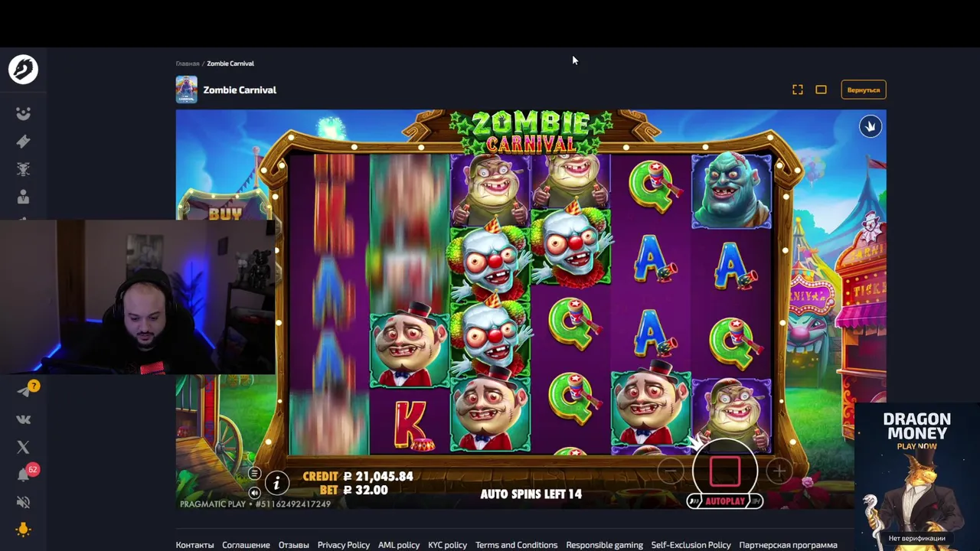Open the Партнерская программа footer link

[789, 545]
